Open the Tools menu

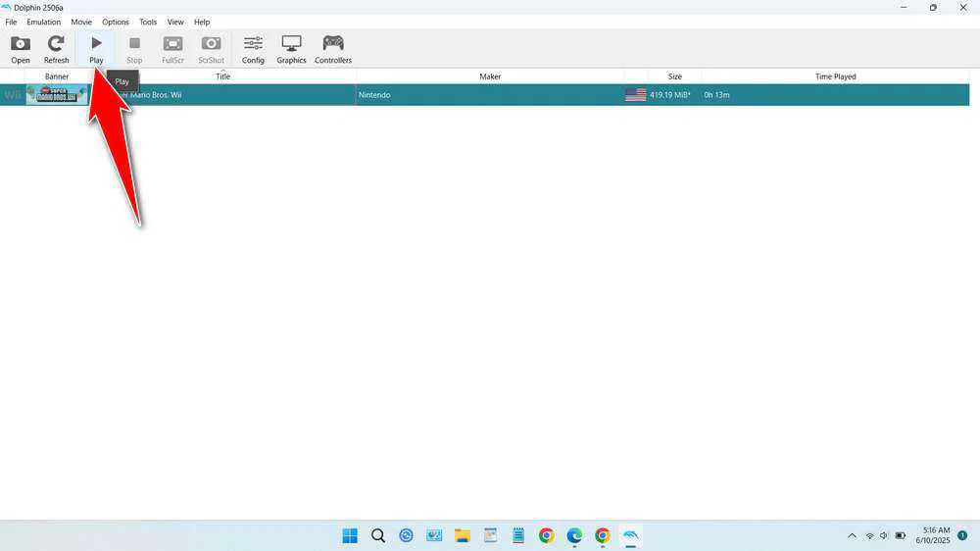(x=148, y=22)
